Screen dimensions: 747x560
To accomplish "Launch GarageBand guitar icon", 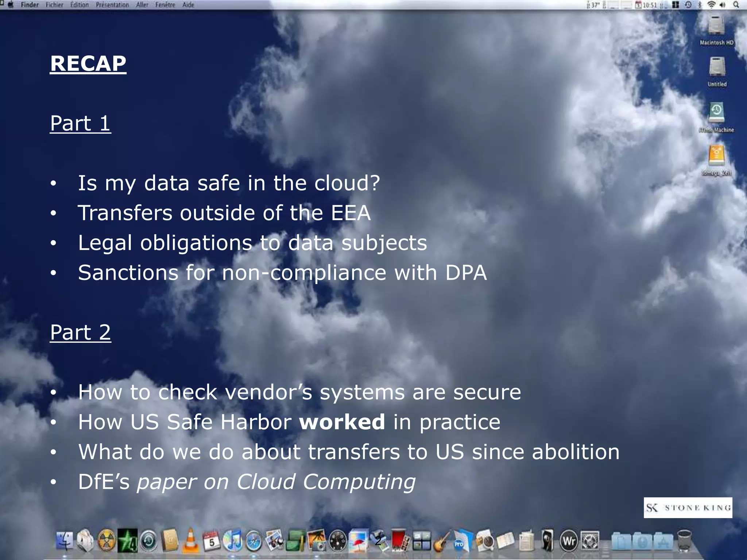I will [442, 540].
